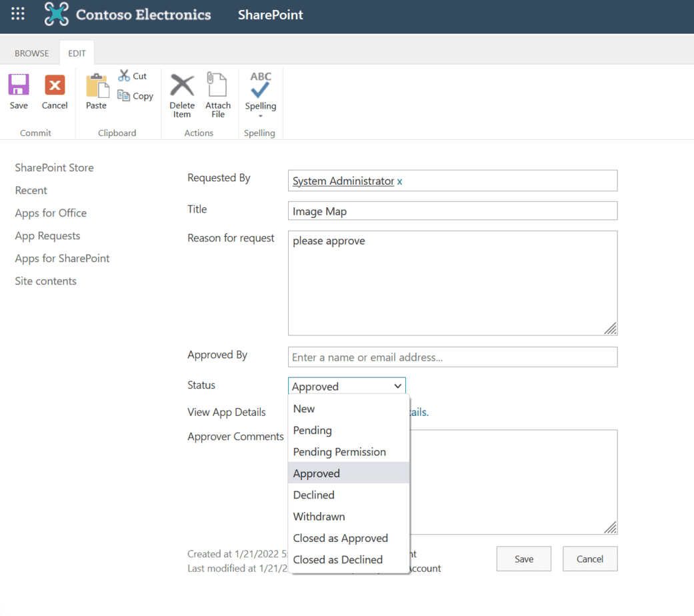The height and width of the screenshot is (616, 694).
Task: Switch to the BROWSE tab
Action: pos(31,53)
